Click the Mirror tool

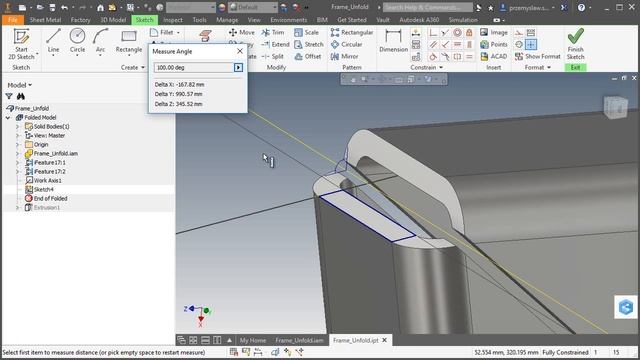pyautogui.click(x=344, y=56)
